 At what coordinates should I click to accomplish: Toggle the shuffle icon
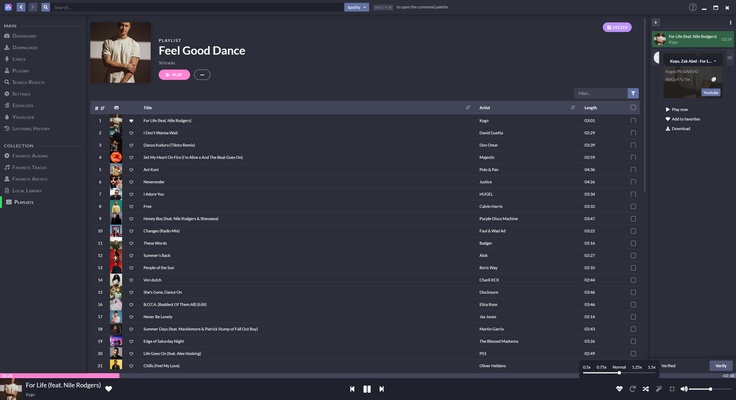[645, 389]
